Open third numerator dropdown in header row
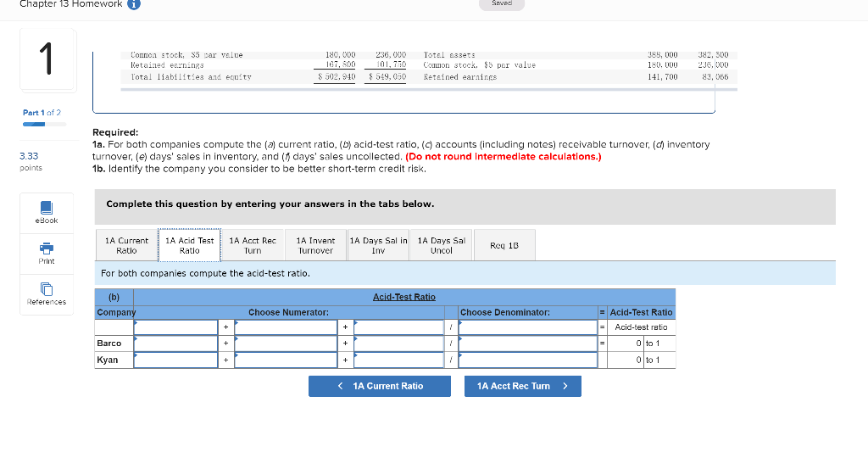 398,327
